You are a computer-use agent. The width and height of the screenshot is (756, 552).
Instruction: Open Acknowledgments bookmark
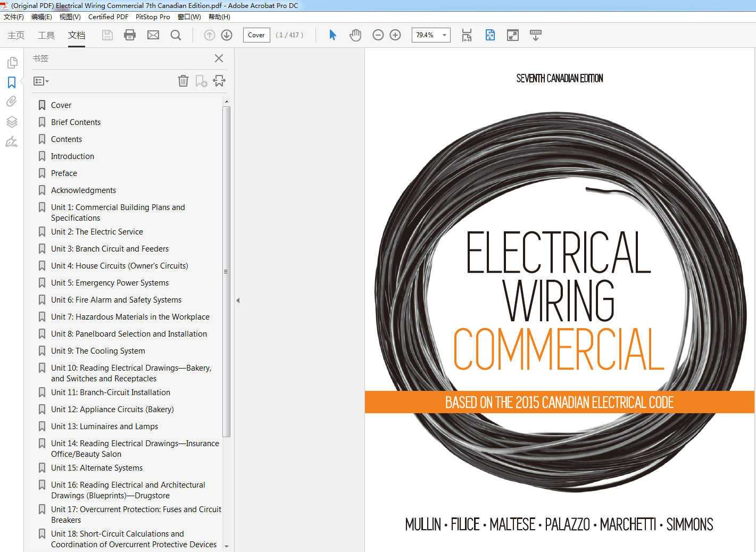click(x=84, y=190)
